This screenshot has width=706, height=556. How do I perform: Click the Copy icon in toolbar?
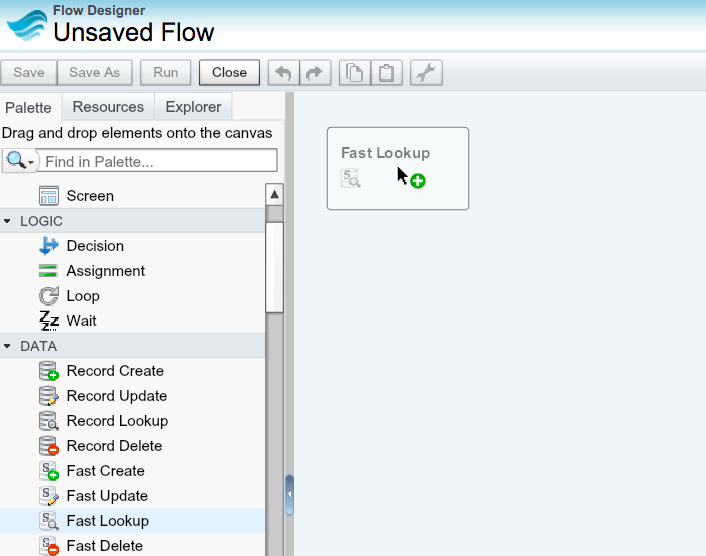353,73
